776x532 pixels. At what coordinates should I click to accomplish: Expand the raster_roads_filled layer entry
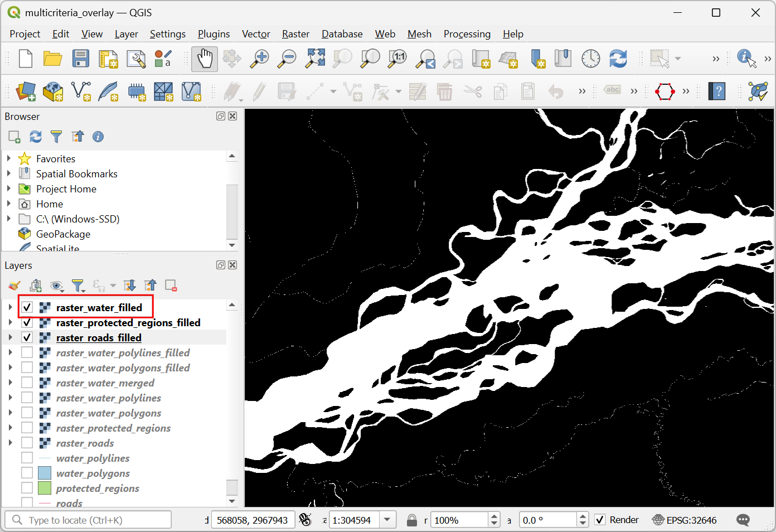(10, 337)
